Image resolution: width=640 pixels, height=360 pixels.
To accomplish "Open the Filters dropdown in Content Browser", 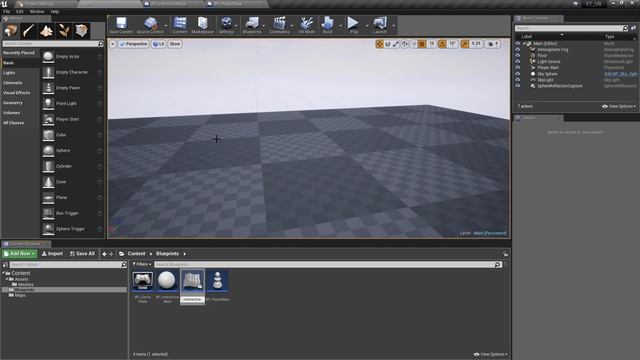I will pyautogui.click(x=142, y=264).
